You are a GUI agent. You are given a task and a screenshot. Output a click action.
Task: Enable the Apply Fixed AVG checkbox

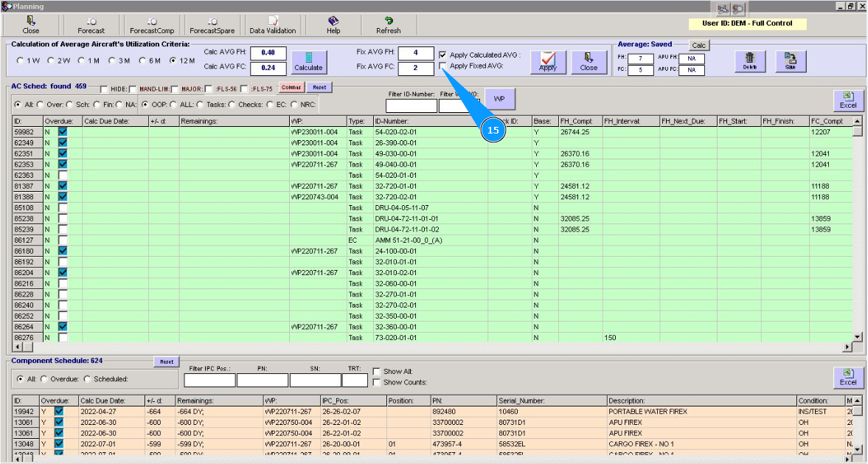(442, 66)
